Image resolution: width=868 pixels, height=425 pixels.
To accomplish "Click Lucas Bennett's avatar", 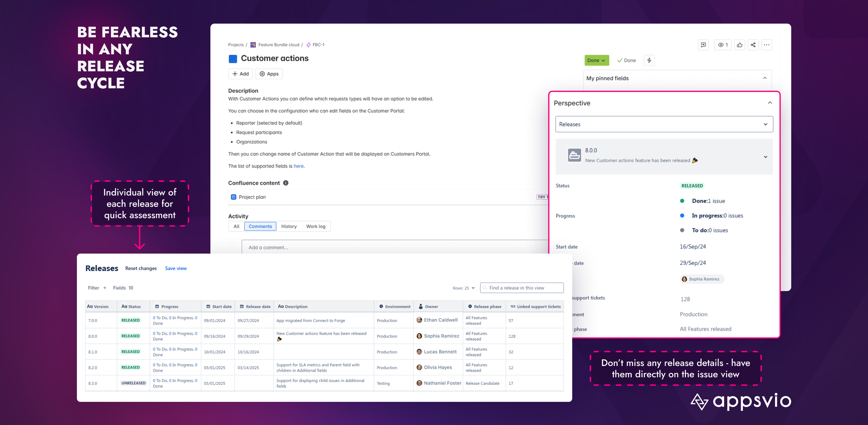I will [x=419, y=352].
